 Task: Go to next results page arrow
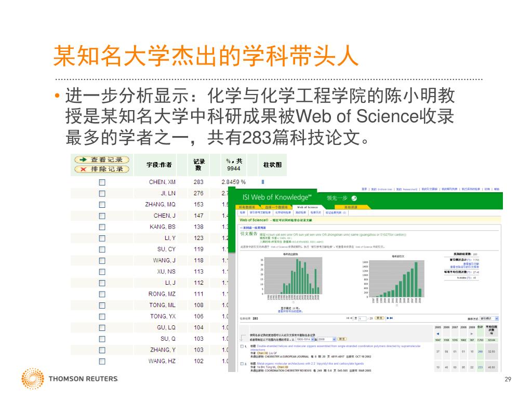388,318
